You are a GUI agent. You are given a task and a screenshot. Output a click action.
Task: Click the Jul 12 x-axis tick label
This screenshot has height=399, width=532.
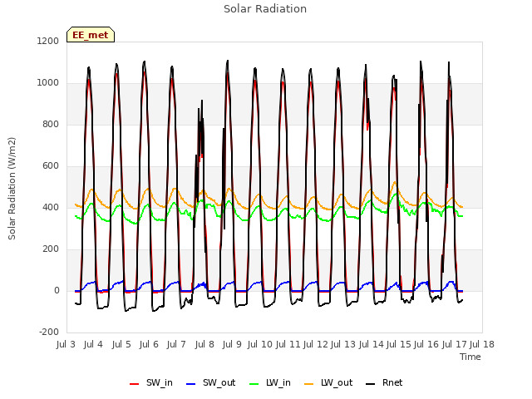coord(316,344)
